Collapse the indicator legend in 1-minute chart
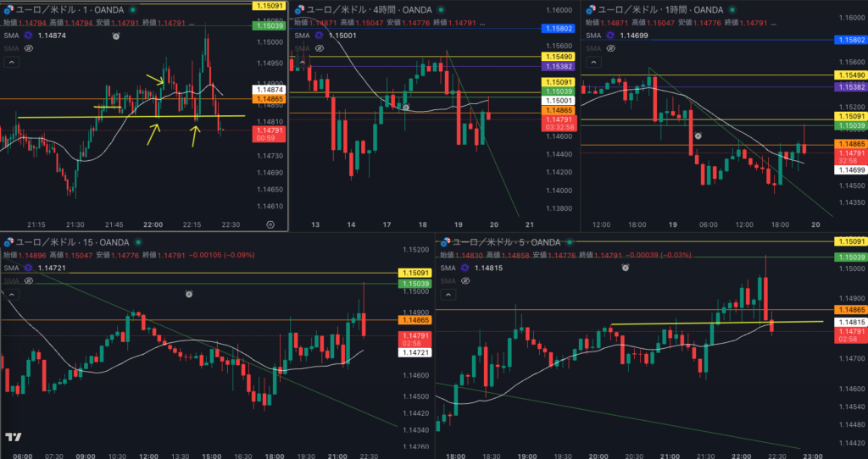868x459 pixels. click(12, 62)
